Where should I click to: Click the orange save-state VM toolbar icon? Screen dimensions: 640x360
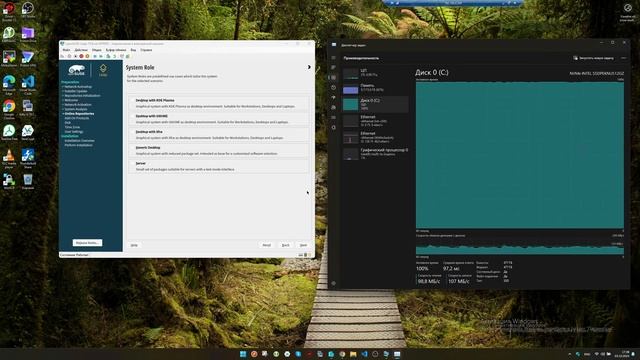[87, 56]
